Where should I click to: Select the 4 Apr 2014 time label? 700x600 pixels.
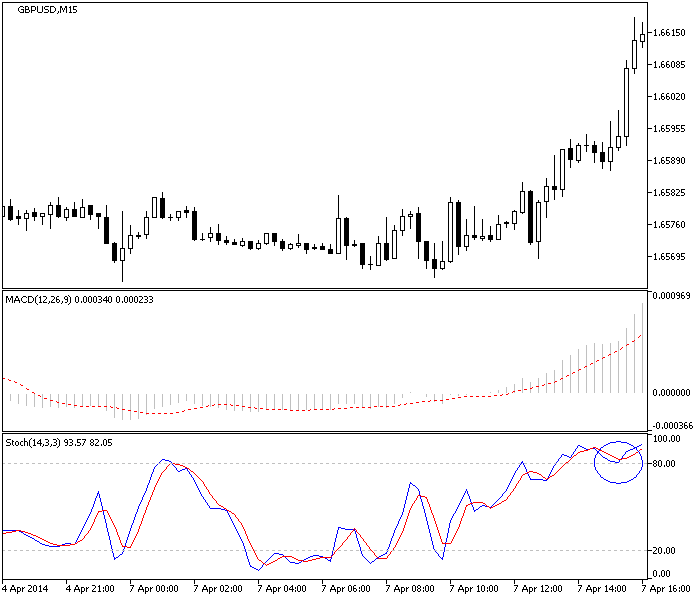click(26, 590)
